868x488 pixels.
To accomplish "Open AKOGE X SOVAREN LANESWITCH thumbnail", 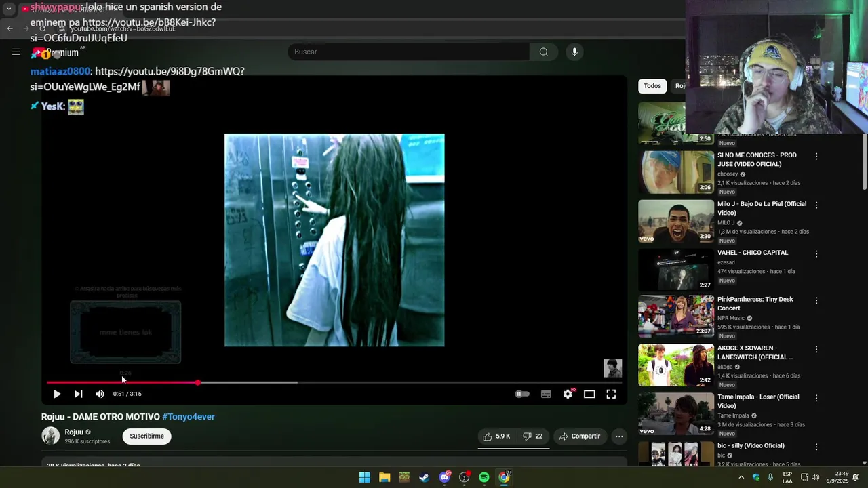I will [x=676, y=365].
